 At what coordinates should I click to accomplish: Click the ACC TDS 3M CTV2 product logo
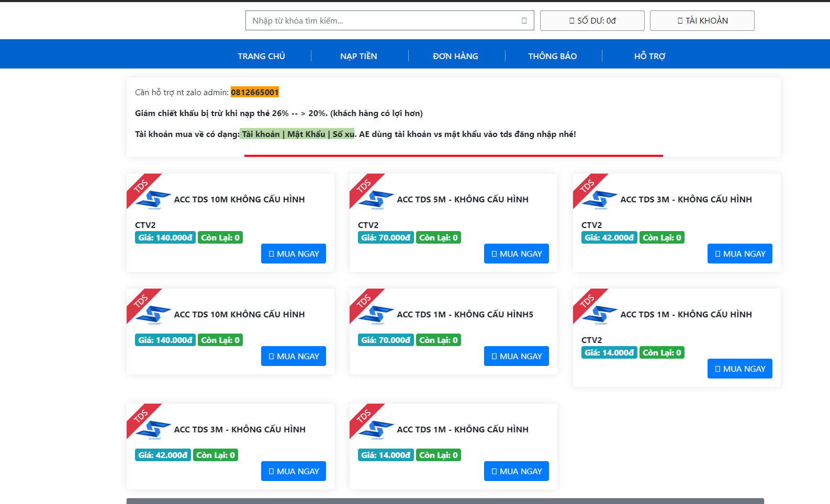600,200
